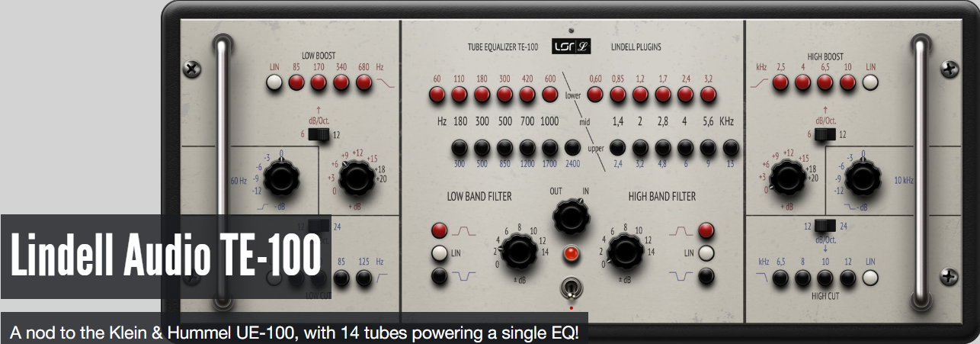The image size is (980, 344).
Task: Select the 85 Hz Low Boost button
Action: coord(296,83)
